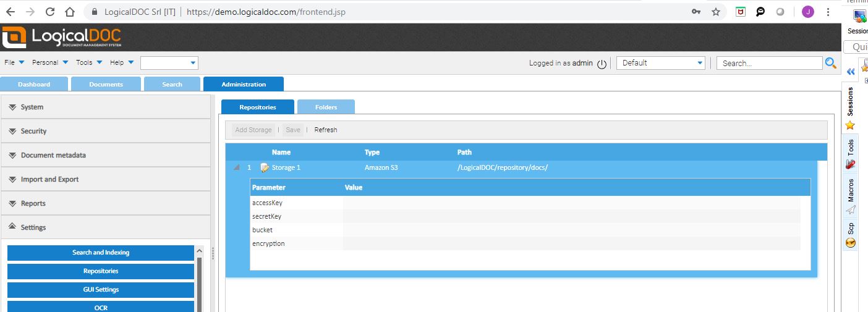The height and width of the screenshot is (312, 868).
Task: Switch to the Documents tab
Action: pyautogui.click(x=106, y=84)
